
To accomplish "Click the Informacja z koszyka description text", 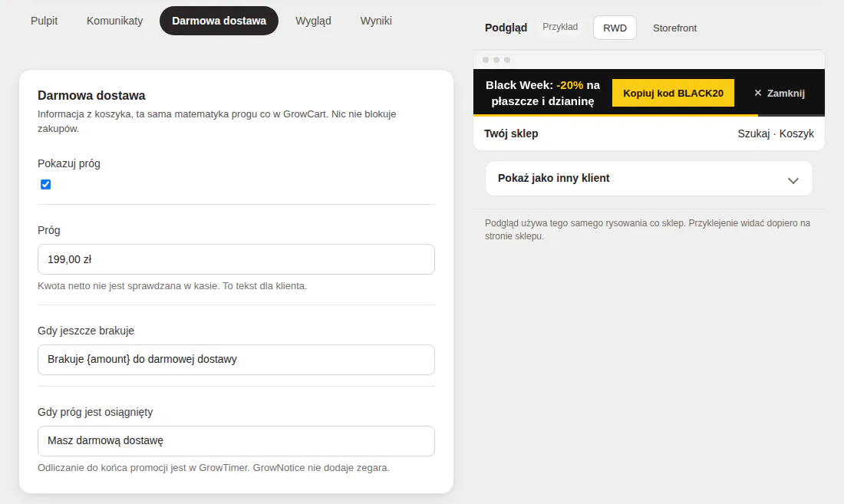I will [x=217, y=121].
